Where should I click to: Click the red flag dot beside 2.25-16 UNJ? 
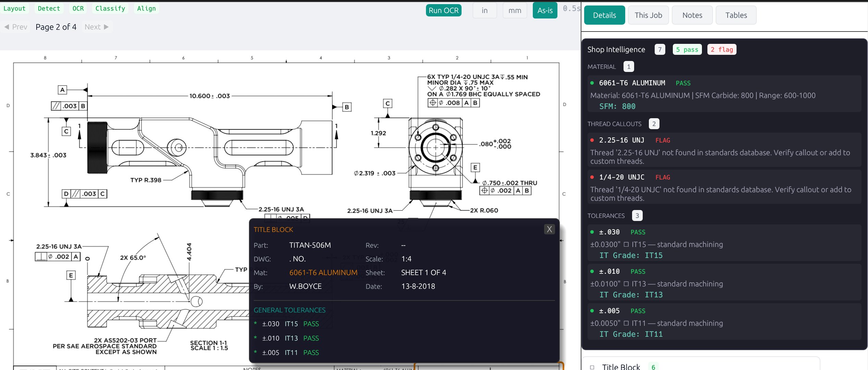coord(592,140)
